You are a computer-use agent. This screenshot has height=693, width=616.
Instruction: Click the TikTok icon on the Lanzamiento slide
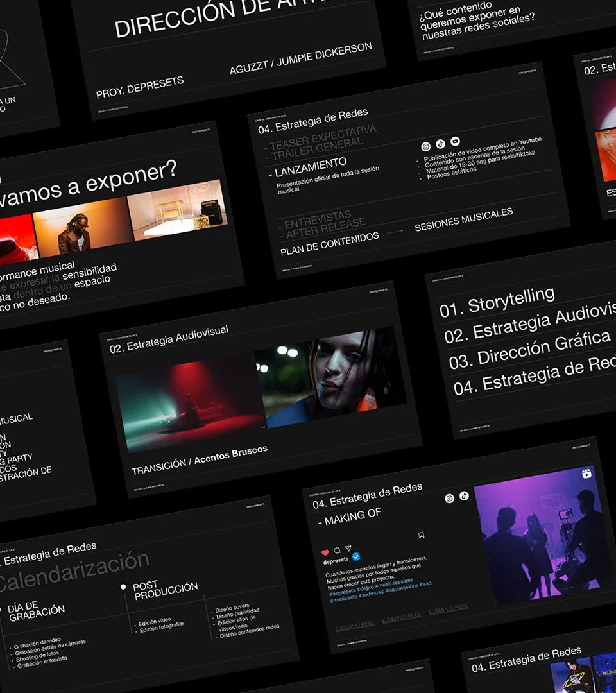[440, 144]
